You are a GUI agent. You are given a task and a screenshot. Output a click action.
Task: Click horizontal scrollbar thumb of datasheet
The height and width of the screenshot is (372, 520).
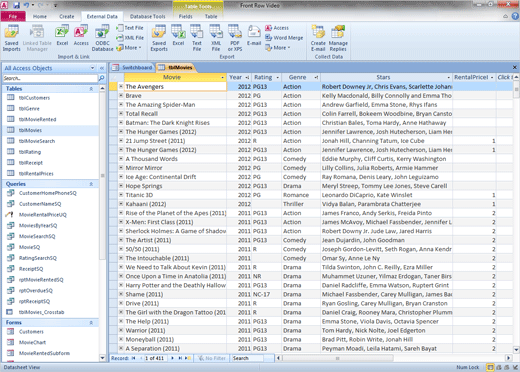[x=337, y=358]
